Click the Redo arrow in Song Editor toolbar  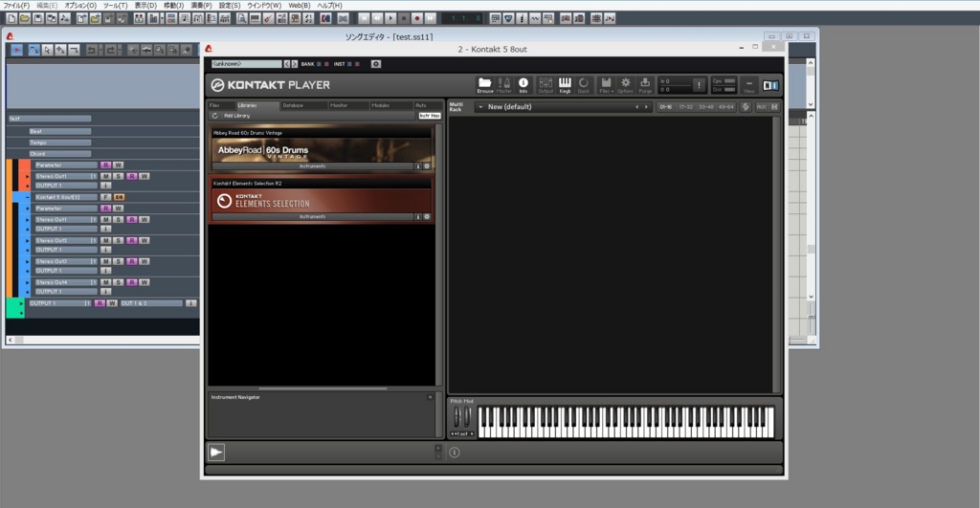tap(111, 50)
